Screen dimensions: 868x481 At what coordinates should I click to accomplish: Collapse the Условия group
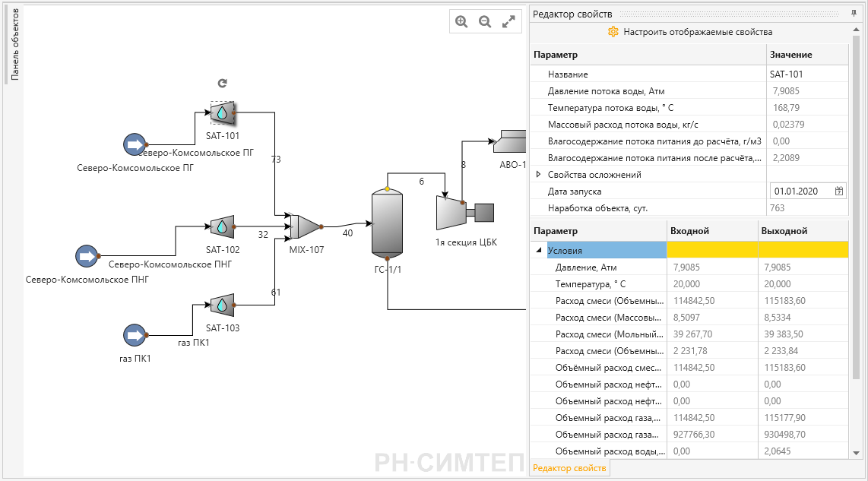click(539, 250)
